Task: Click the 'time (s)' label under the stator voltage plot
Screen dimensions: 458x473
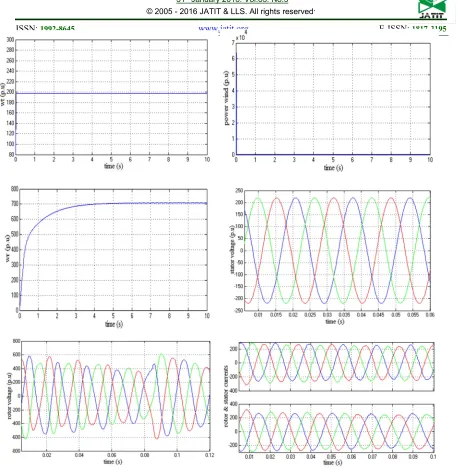Action: (x=335, y=322)
